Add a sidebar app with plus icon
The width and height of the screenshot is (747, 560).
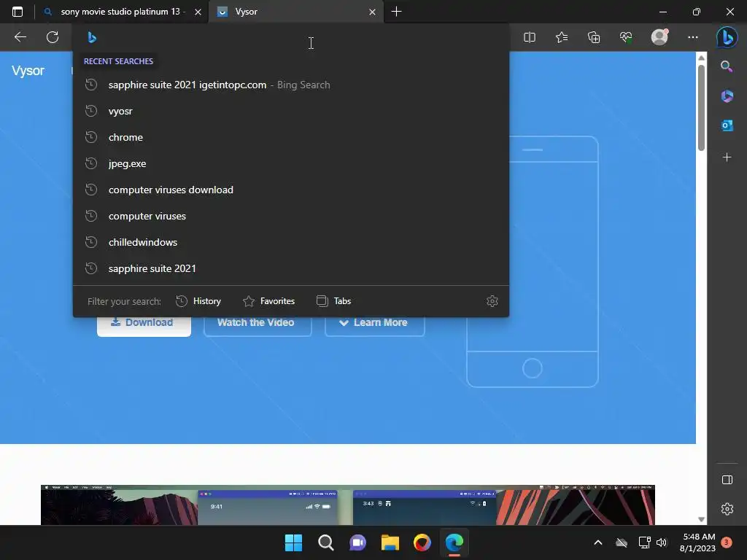coord(727,157)
